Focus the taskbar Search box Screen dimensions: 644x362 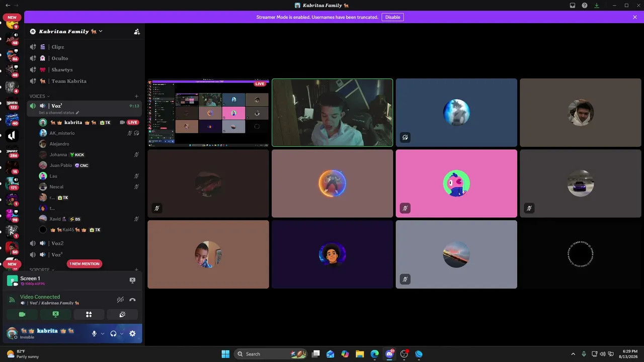270,354
